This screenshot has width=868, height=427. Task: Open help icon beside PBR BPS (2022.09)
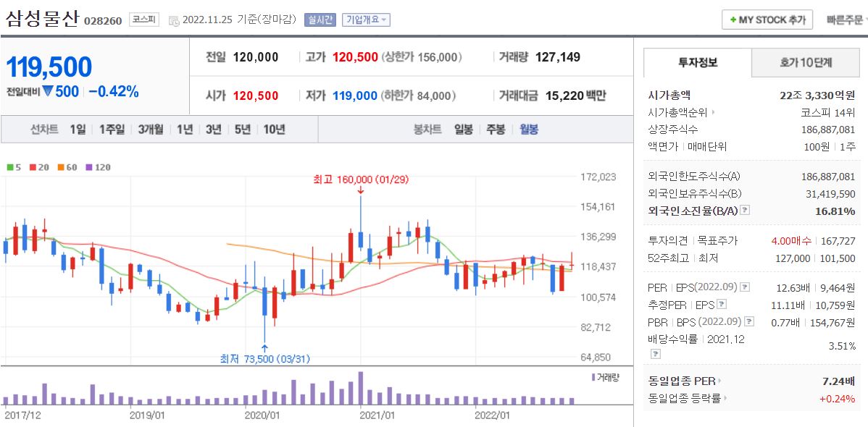click(x=749, y=321)
